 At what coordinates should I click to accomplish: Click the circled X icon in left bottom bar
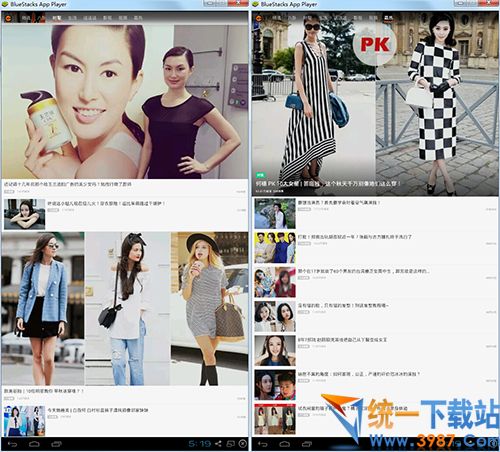click(243, 444)
